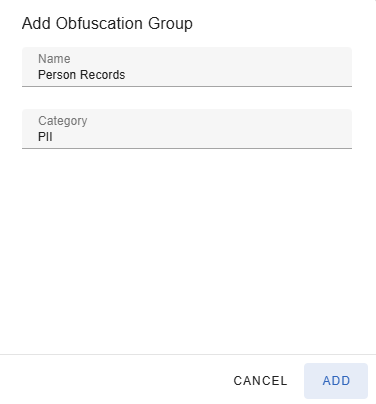Viewport: 376px width, 404px height.
Task: Click the 'PII' category value
Action: click(x=45, y=137)
